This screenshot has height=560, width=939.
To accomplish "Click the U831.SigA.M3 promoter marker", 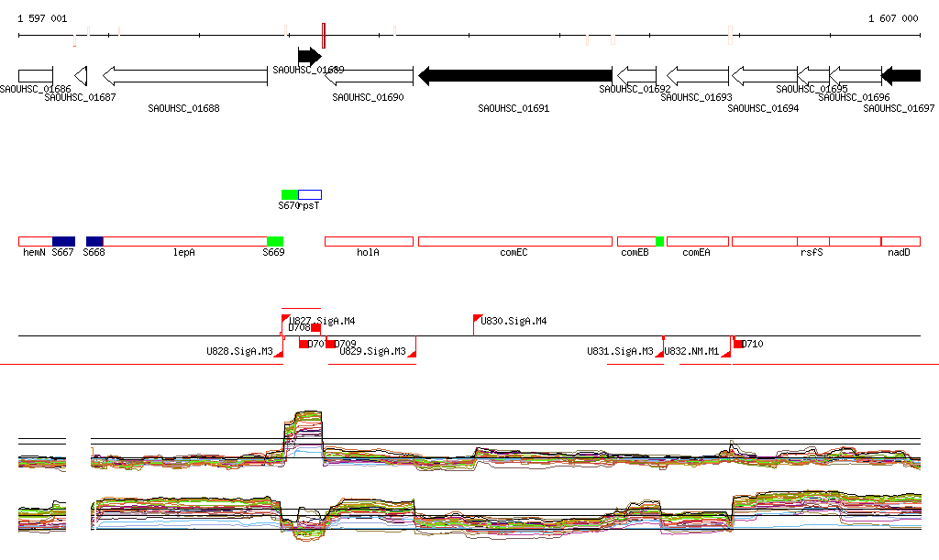I will [x=659, y=354].
